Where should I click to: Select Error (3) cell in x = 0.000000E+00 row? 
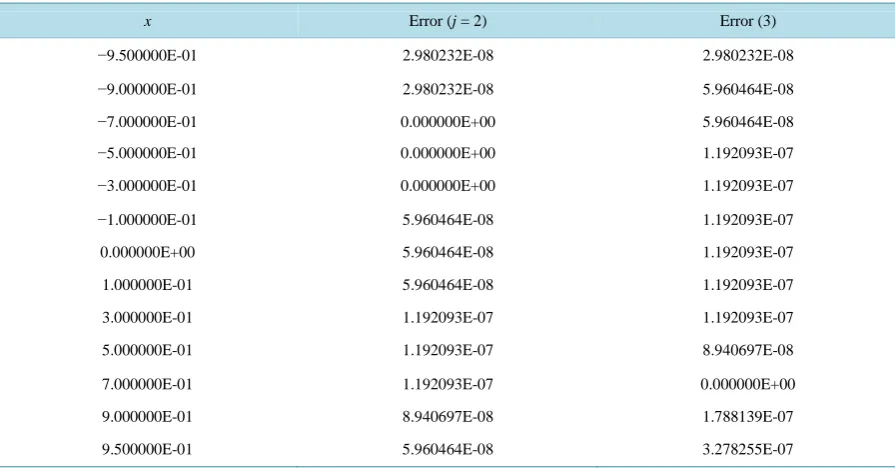(x=748, y=252)
